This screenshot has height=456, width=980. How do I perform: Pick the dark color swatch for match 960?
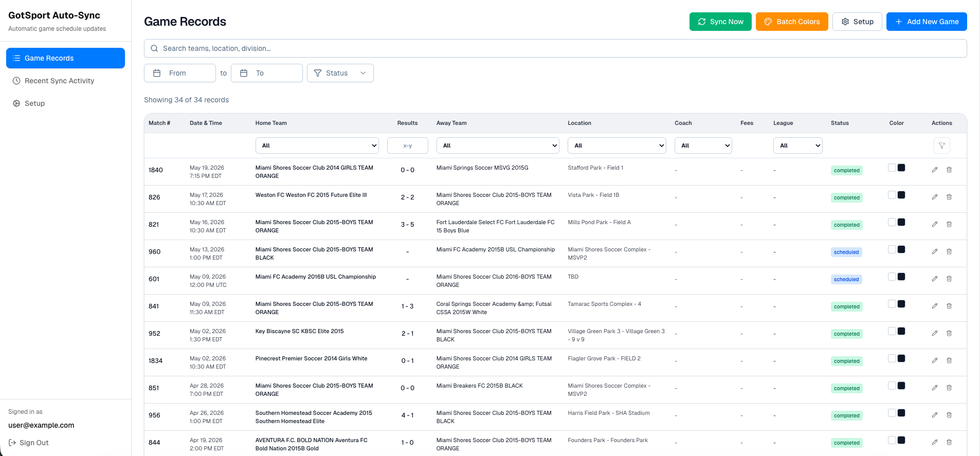click(x=901, y=249)
